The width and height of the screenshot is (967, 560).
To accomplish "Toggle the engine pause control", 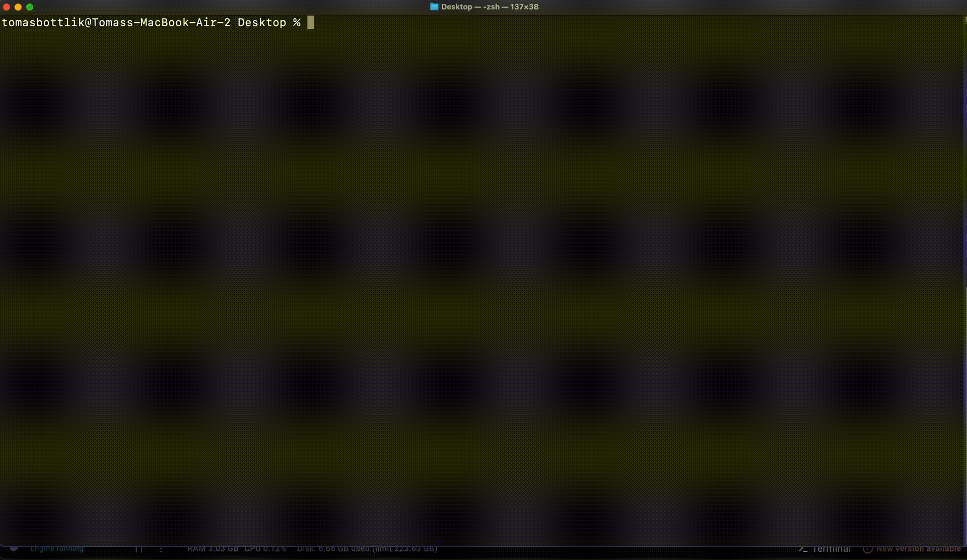I will click(x=139, y=549).
